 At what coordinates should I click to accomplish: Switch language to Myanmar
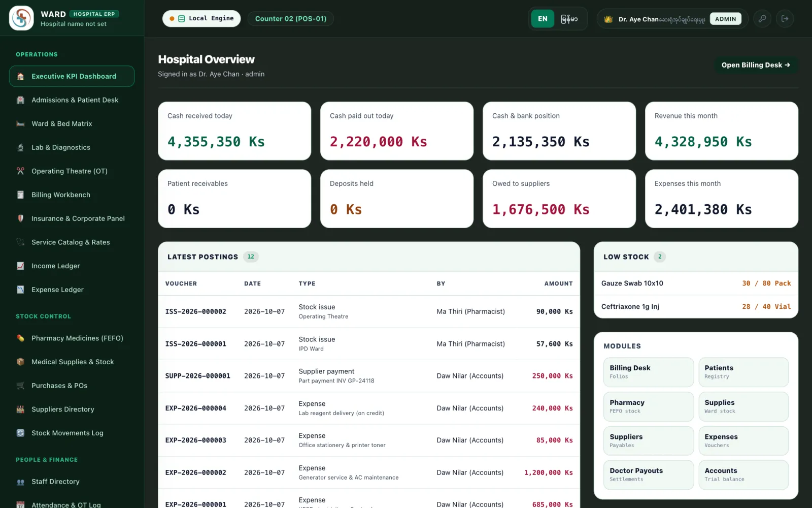569,19
